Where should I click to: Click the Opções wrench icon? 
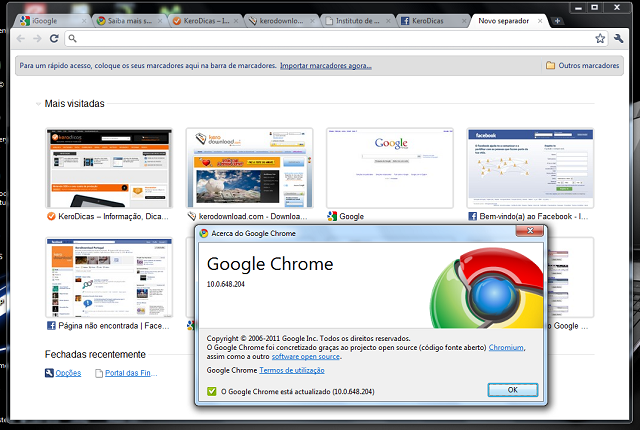pos(49,373)
